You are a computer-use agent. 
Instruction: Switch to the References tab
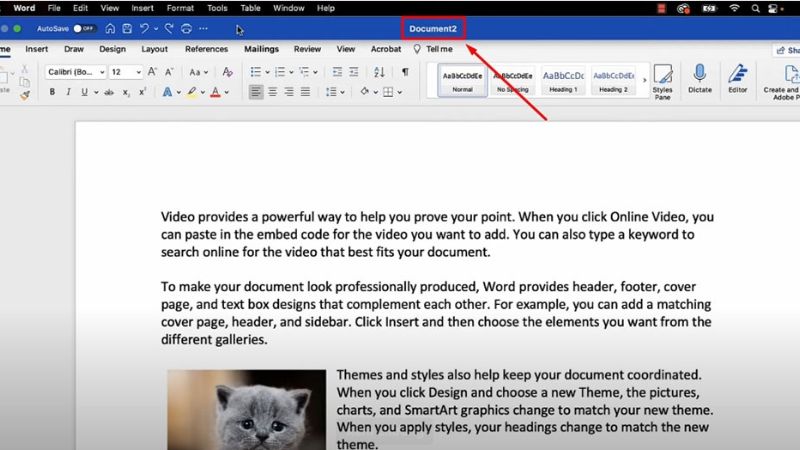206,48
